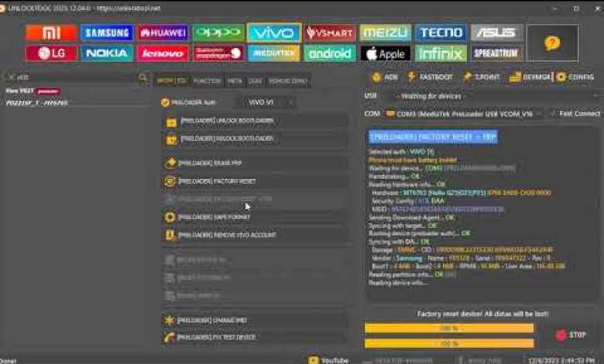Click the Samsung brand tile
Viewport: 604px width, 364px height.
[107, 33]
